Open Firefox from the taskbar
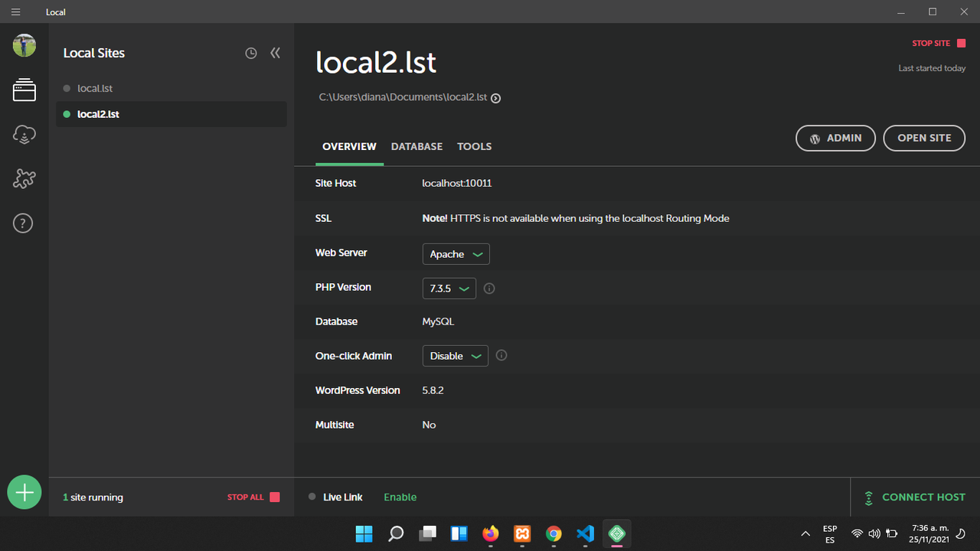This screenshot has height=551, width=980. [x=490, y=533]
